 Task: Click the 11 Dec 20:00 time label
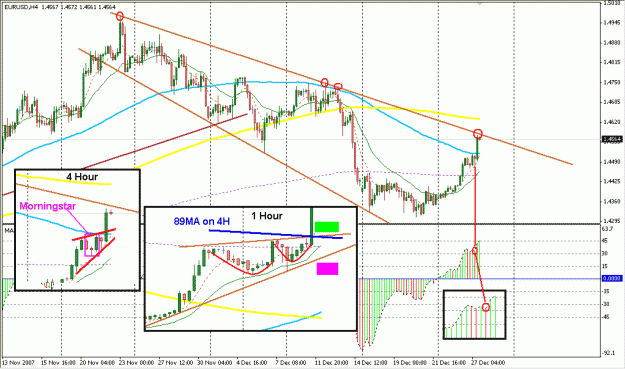point(331,363)
